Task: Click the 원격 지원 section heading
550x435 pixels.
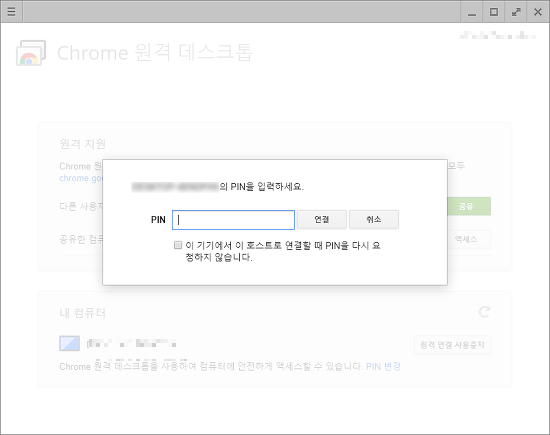Action: tap(83, 144)
